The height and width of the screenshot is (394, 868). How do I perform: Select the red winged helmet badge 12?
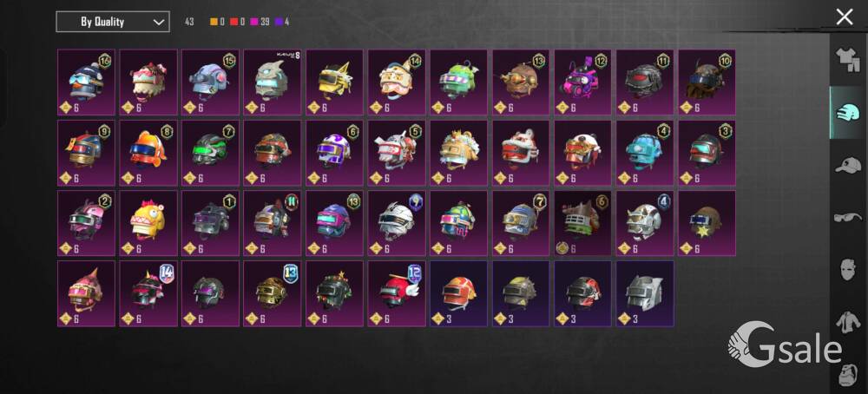point(397,293)
